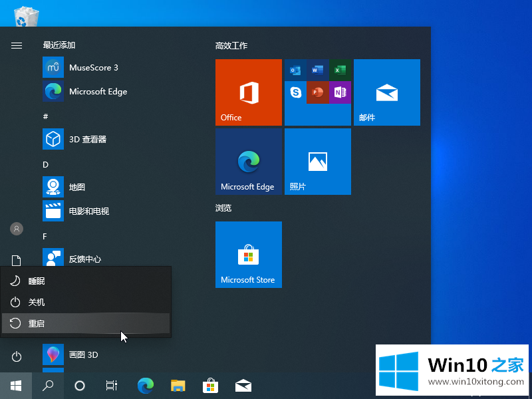532x399 pixels.
Task: Open the 电影和电视 app
Action: [x=76, y=211]
